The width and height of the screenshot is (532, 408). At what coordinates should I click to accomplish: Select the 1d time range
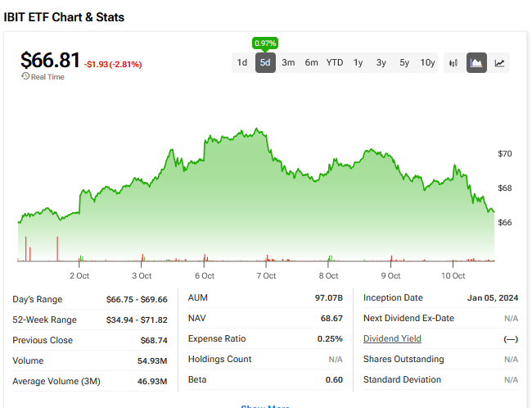click(242, 62)
